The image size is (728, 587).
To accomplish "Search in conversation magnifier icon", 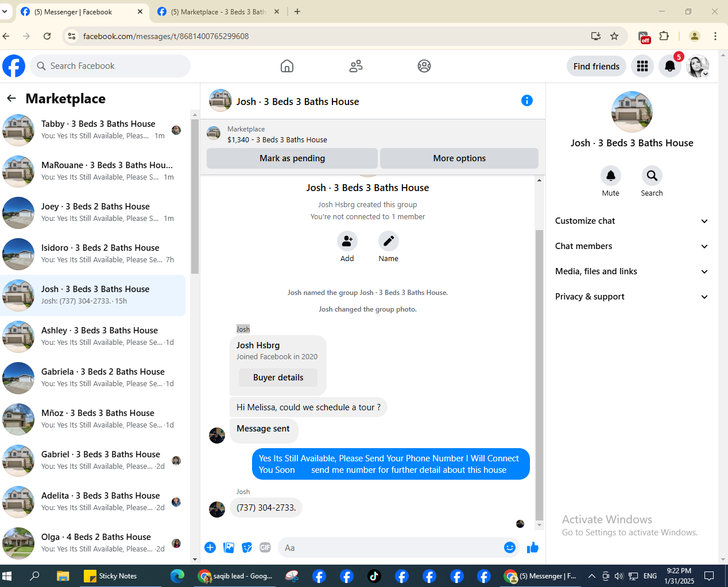I will point(652,176).
